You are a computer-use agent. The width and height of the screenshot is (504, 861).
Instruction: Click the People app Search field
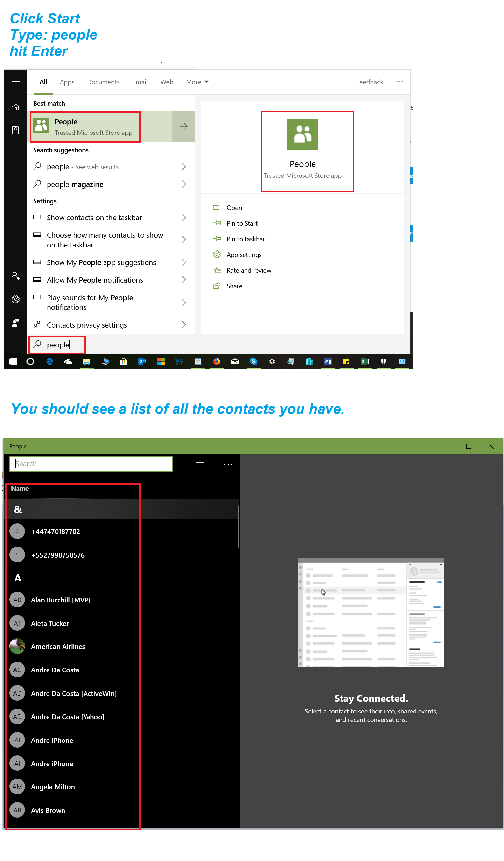tap(91, 464)
